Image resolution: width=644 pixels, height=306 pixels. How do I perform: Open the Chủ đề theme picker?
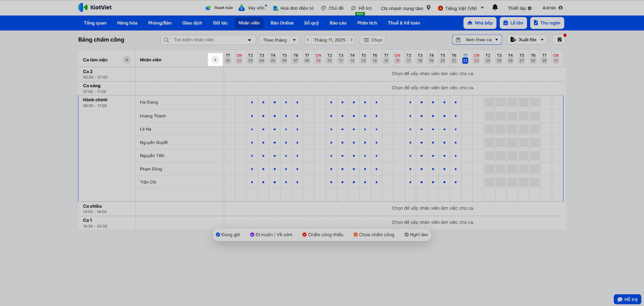pyautogui.click(x=332, y=8)
